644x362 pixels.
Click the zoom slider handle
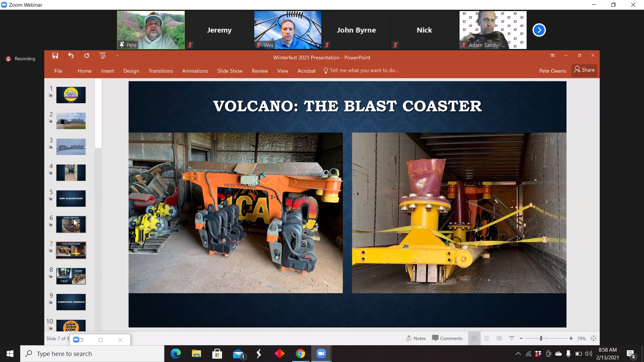tap(541, 339)
